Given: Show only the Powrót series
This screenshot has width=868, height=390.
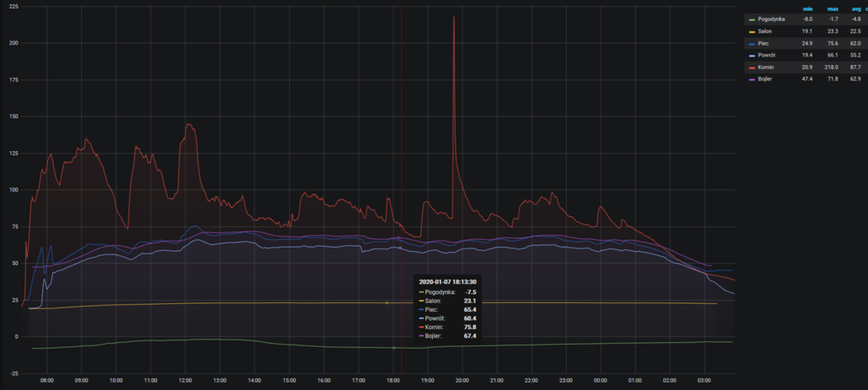Looking at the screenshot, I should (766, 55).
